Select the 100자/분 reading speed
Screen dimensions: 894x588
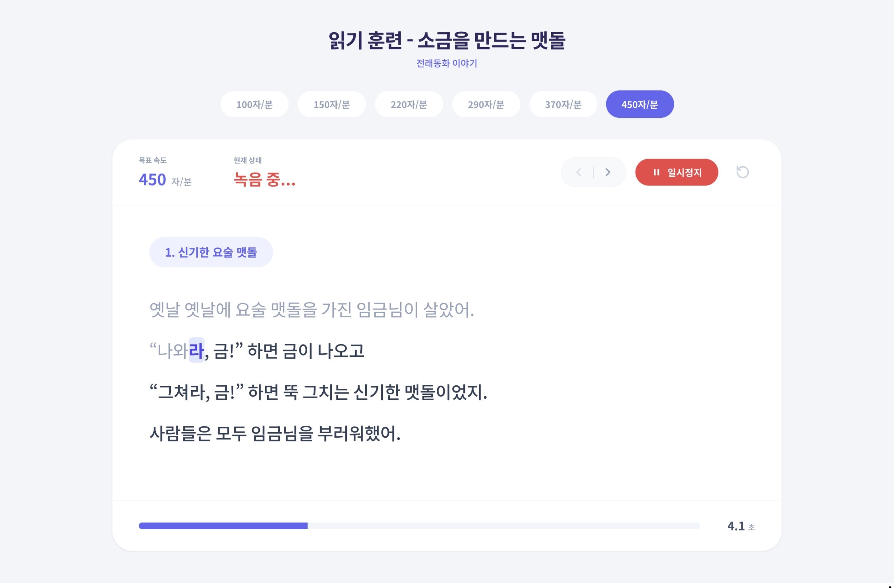pos(254,104)
